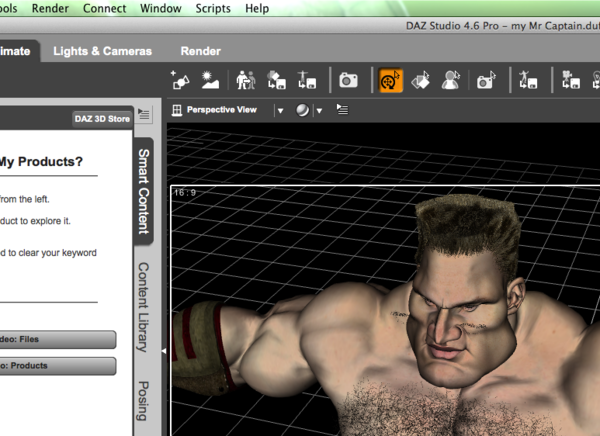Click the region navigator tool icon

[x=452, y=80]
